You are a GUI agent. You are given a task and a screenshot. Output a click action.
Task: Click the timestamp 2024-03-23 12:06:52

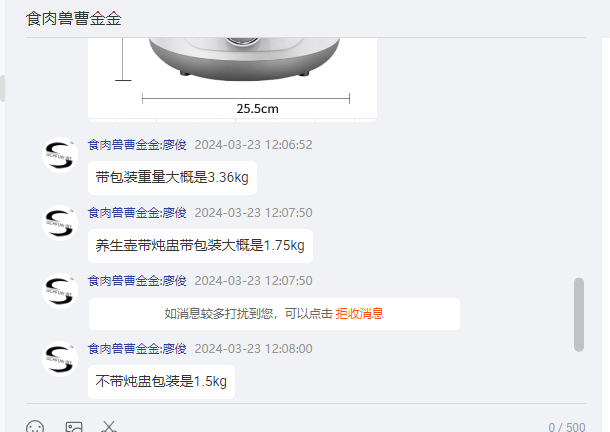253,145
